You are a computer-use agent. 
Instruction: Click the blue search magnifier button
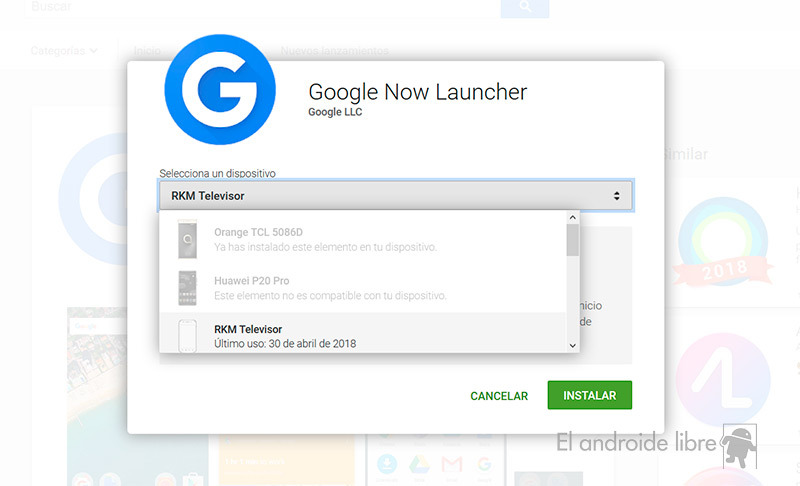[524, 8]
